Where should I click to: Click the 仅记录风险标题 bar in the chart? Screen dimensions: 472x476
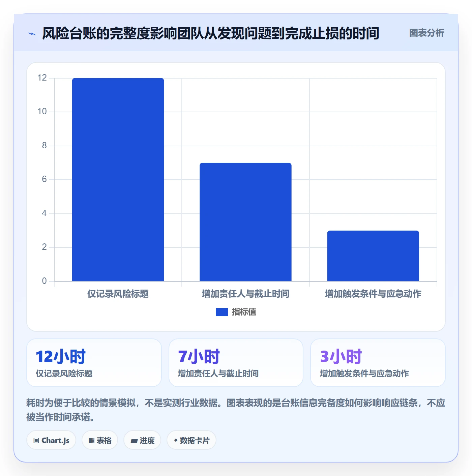[118, 180]
